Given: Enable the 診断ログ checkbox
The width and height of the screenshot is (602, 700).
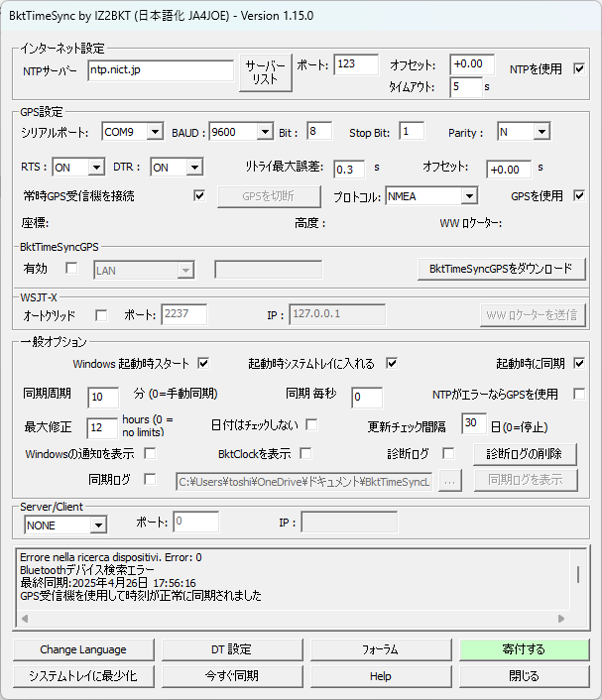Looking at the screenshot, I should [448, 453].
